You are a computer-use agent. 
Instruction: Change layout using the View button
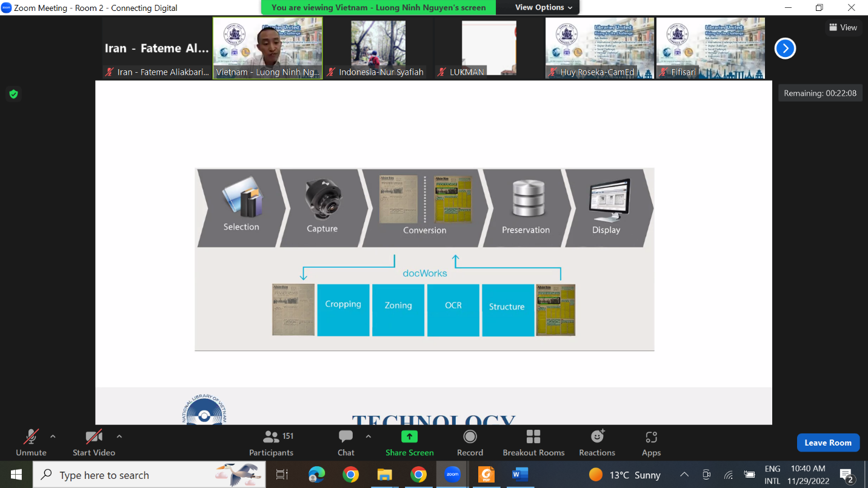point(843,27)
